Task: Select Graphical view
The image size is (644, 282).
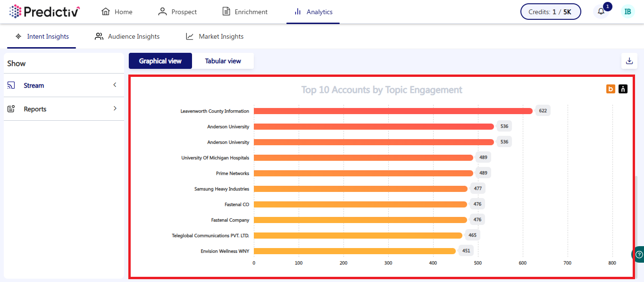Action: [160, 61]
